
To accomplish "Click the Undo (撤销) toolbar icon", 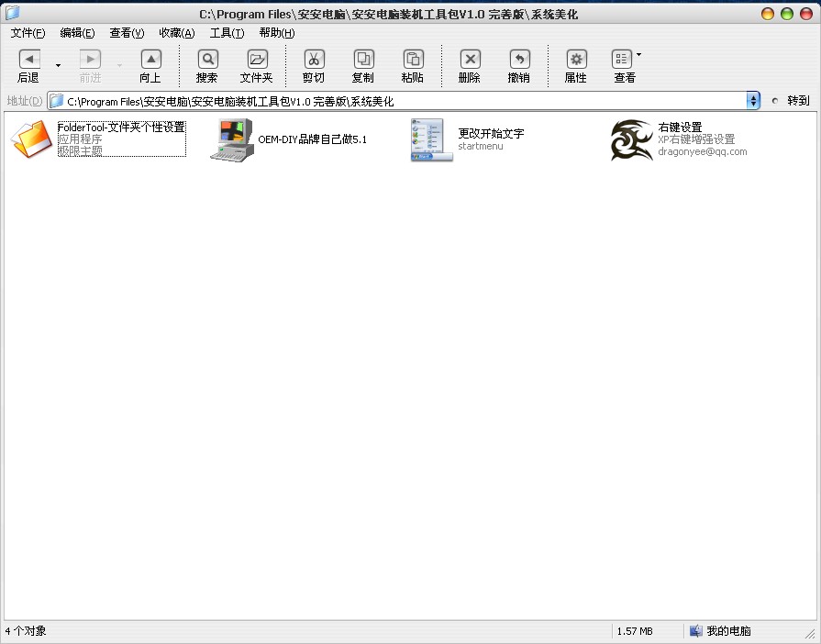I will [x=519, y=60].
